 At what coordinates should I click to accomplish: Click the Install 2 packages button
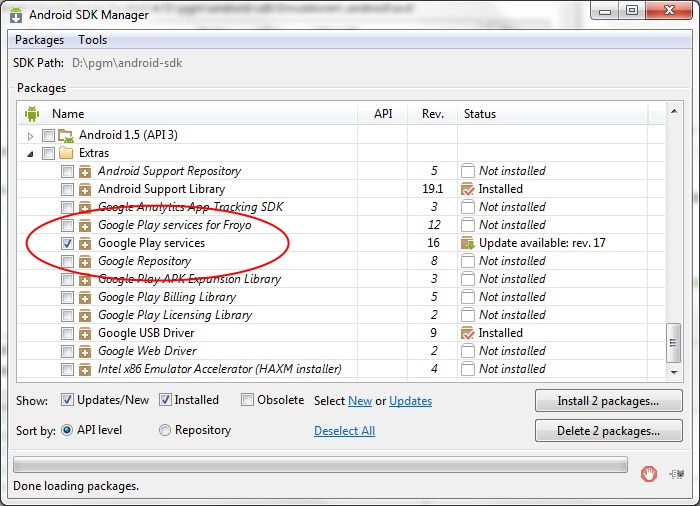click(608, 401)
